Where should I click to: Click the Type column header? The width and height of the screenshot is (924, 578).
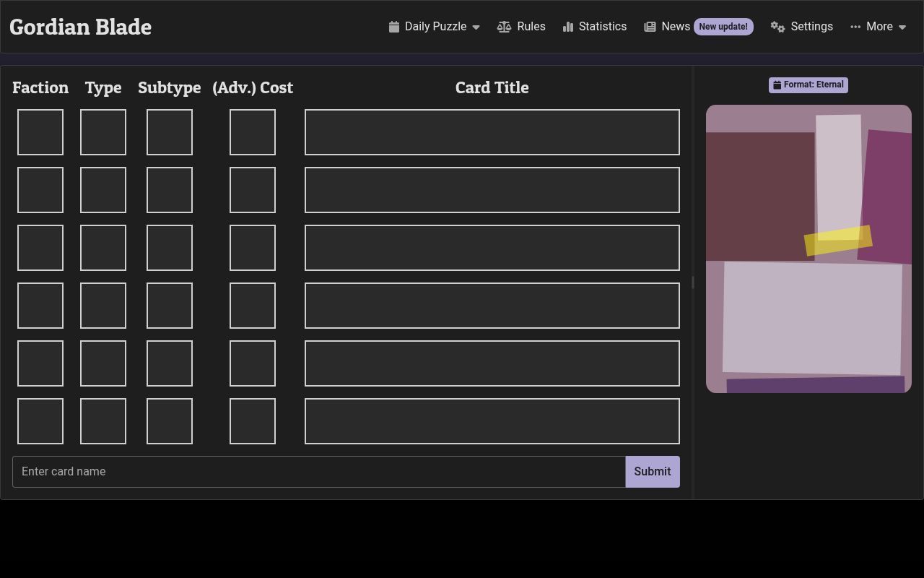coord(103,87)
